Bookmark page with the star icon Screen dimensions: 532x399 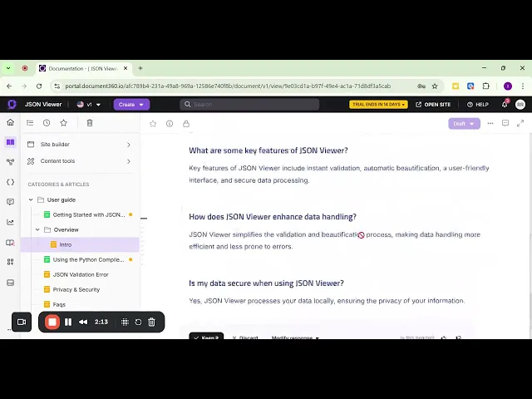tap(435, 86)
